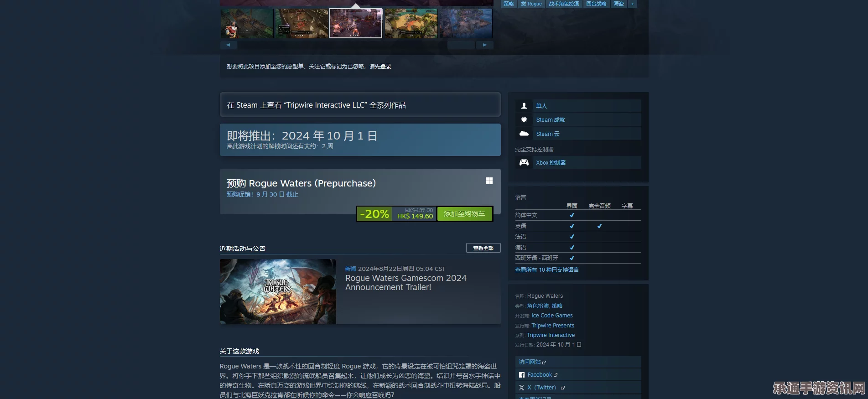
Task: Expand 查看所有 10 种已支持语言 language list
Action: coord(547,270)
